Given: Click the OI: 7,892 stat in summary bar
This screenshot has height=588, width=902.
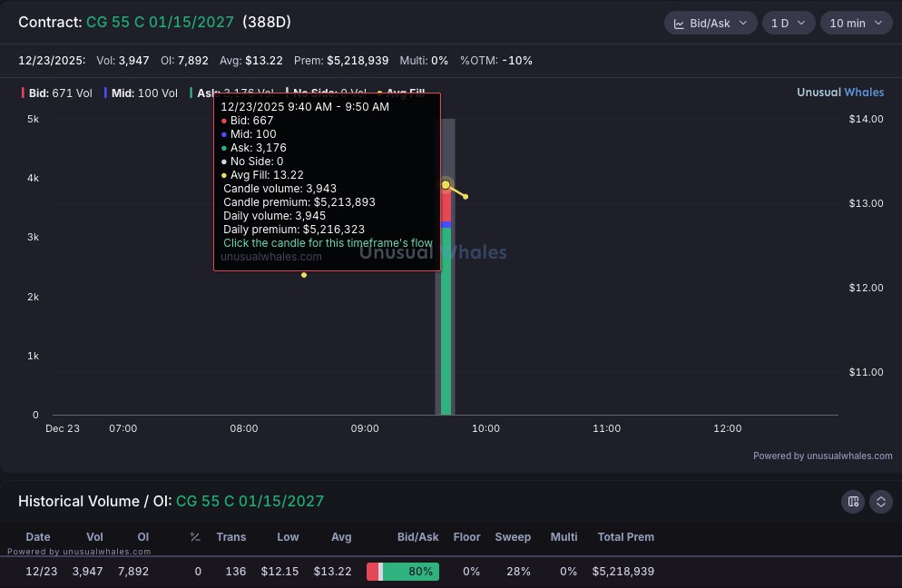Looking at the screenshot, I should pyautogui.click(x=184, y=61).
